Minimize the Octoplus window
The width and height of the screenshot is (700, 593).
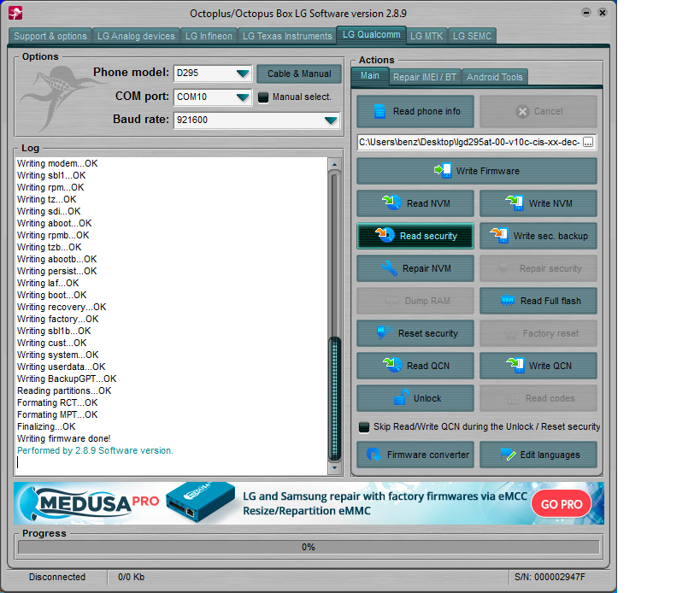[x=586, y=13]
